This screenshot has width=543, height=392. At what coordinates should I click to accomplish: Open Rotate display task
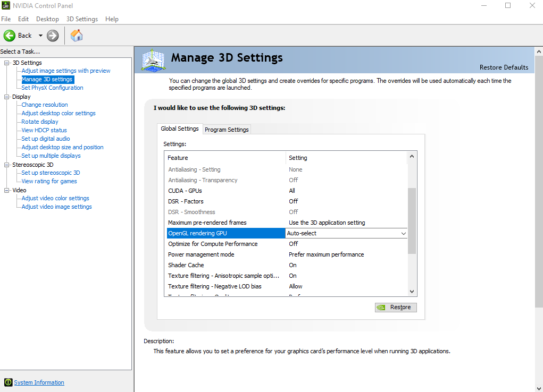(x=40, y=122)
